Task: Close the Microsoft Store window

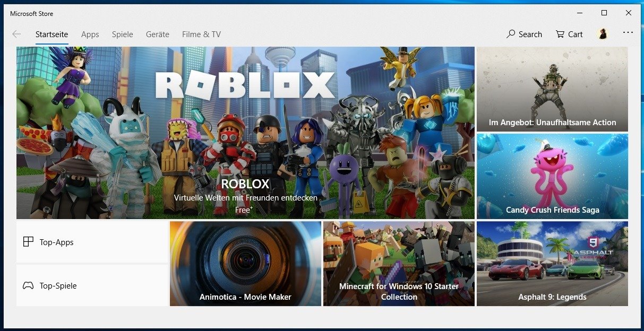Action: click(628, 13)
